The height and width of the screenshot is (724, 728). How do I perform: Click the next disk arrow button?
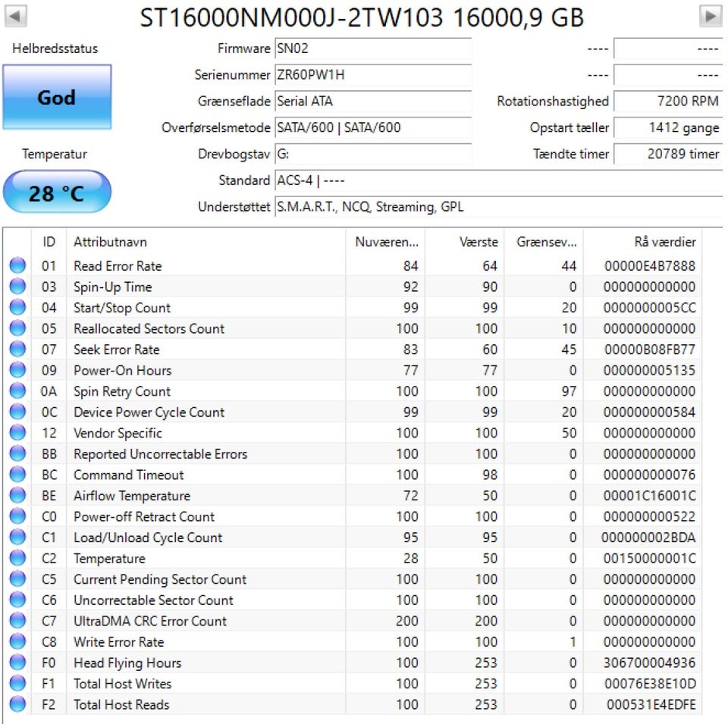[710, 16]
